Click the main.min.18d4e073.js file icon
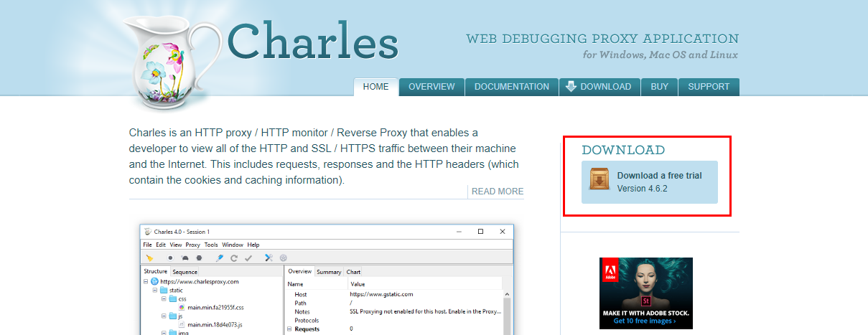 [182, 325]
